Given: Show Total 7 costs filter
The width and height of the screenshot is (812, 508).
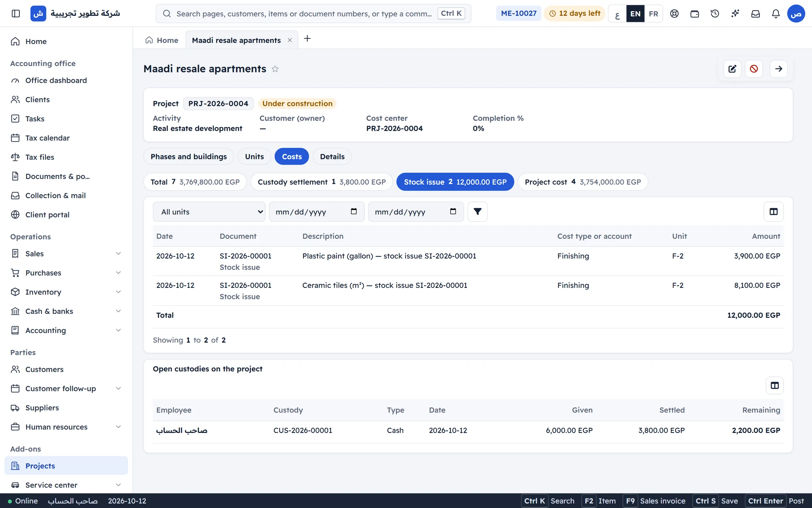Looking at the screenshot, I should pyautogui.click(x=195, y=182).
